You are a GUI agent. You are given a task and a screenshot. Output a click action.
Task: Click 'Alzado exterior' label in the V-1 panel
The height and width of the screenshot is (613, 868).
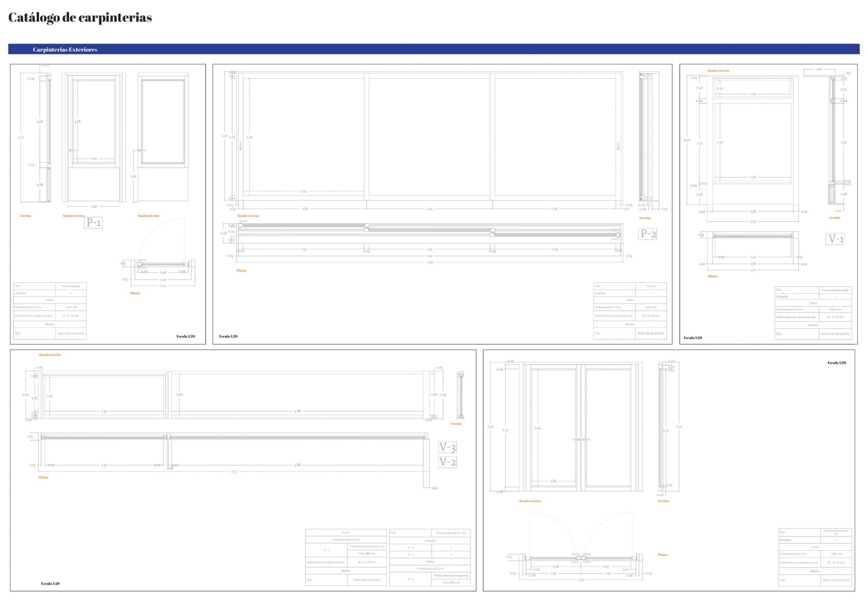(718, 71)
